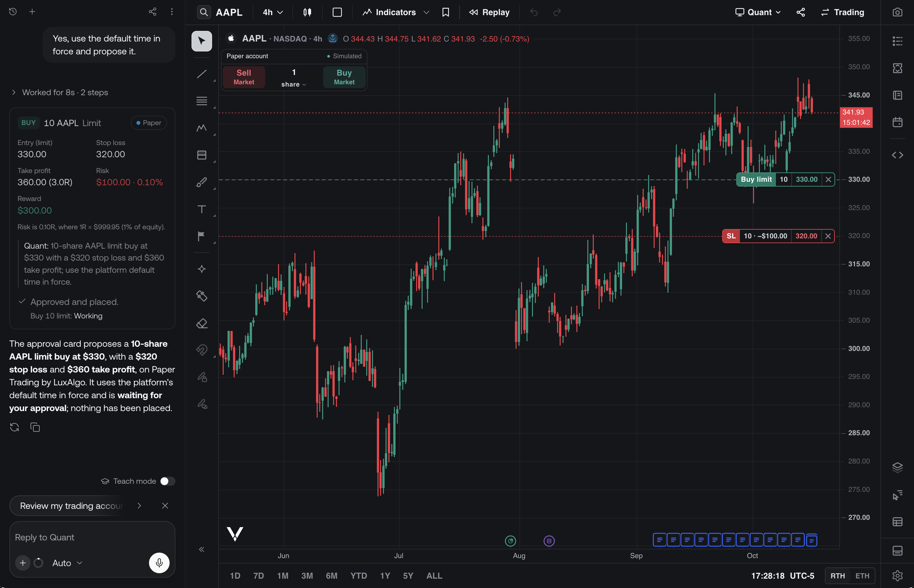
Task: Select the XABCD pattern tool
Action: click(202, 128)
